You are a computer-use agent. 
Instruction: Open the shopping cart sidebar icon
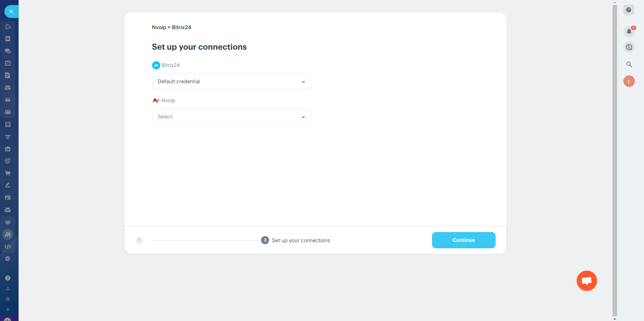click(x=8, y=173)
